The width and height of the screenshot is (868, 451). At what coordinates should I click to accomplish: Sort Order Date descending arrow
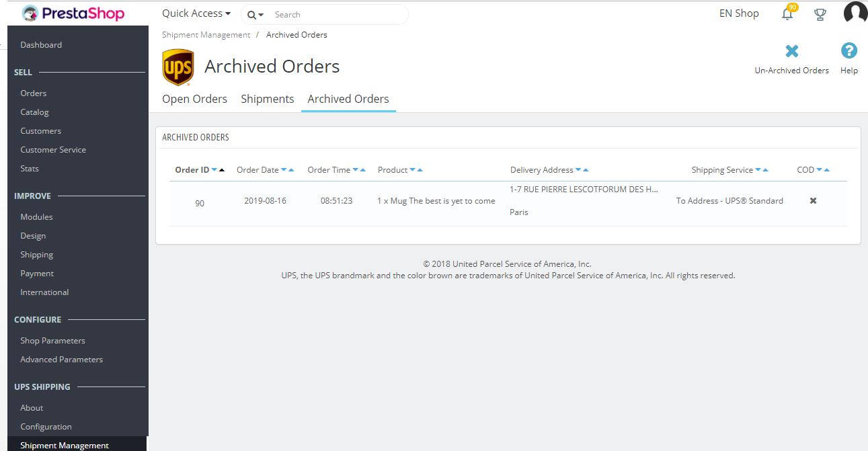coord(284,170)
